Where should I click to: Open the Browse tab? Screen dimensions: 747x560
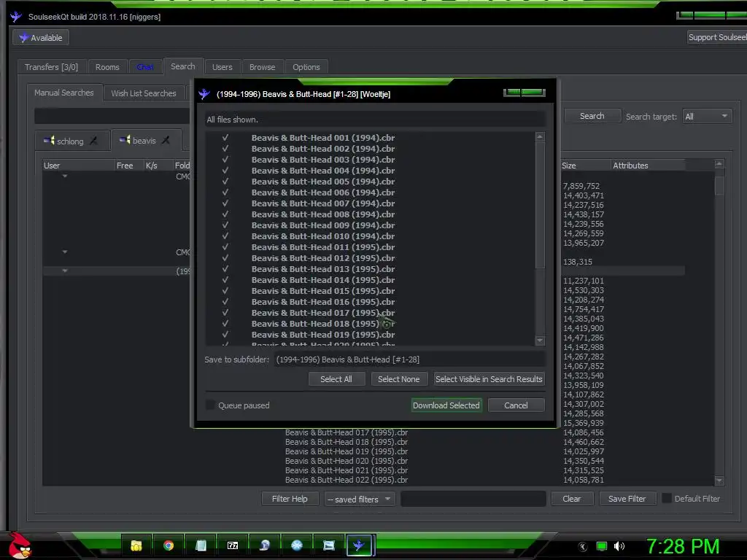click(262, 67)
